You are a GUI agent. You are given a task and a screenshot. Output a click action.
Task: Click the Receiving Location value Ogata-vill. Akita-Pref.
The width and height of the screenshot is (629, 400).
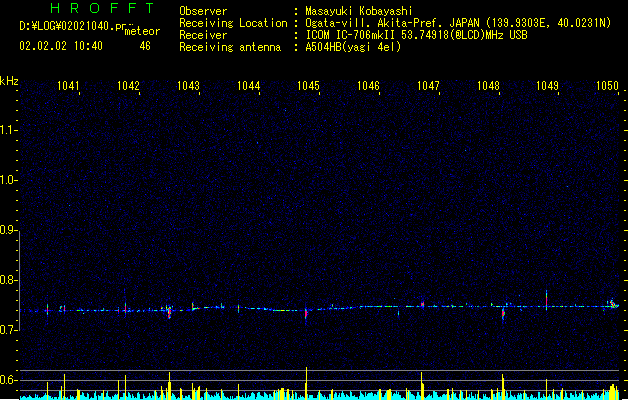click(x=375, y=23)
